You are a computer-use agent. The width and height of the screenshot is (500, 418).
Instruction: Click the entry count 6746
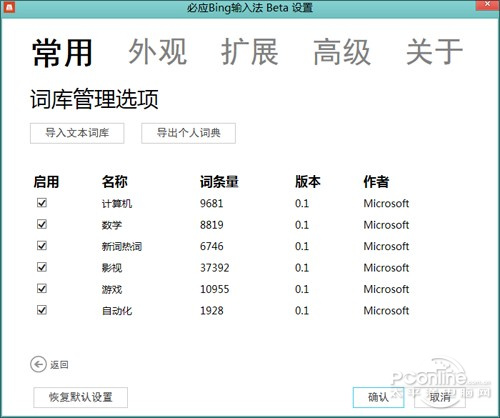coord(212,246)
